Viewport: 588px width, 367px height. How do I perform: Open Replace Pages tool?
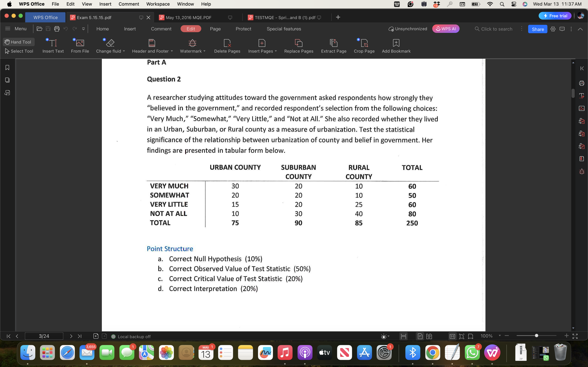click(298, 43)
